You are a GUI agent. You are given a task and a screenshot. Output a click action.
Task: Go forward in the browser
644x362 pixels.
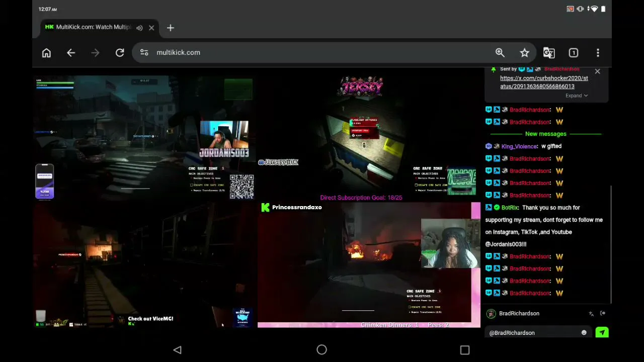click(95, 53)
